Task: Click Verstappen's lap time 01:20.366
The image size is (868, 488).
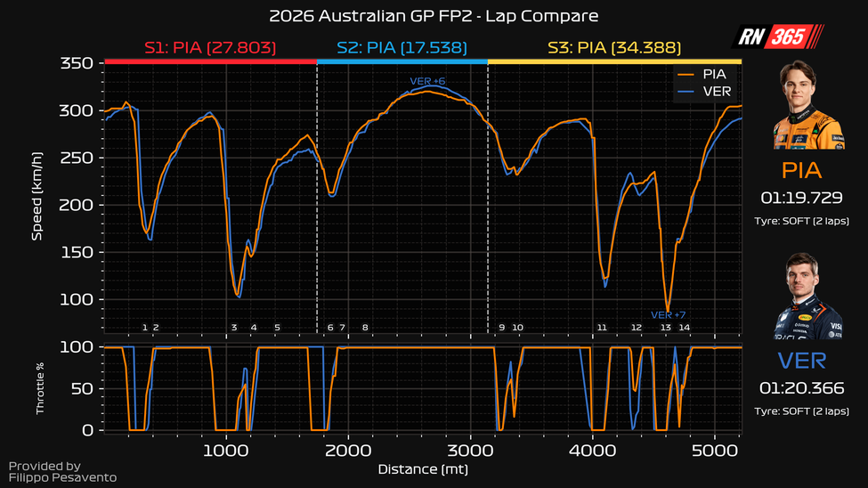Action: (801, 388)
